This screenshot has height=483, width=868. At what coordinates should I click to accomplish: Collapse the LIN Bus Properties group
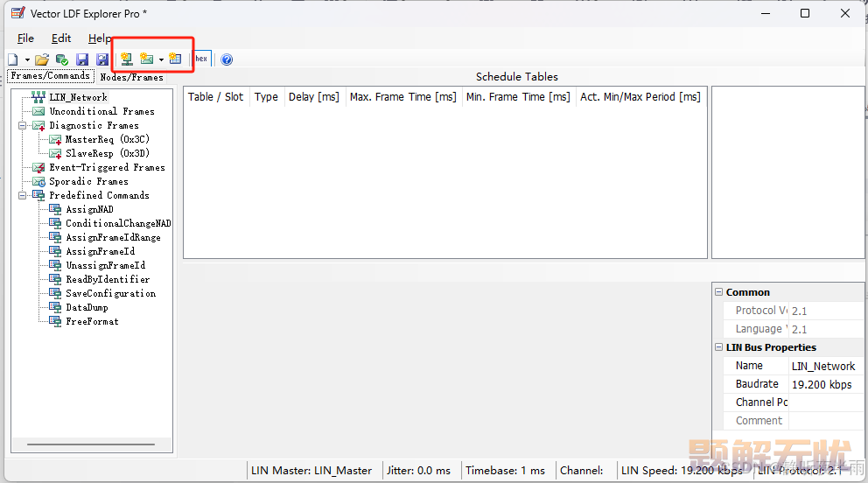(x=718, y=347)
